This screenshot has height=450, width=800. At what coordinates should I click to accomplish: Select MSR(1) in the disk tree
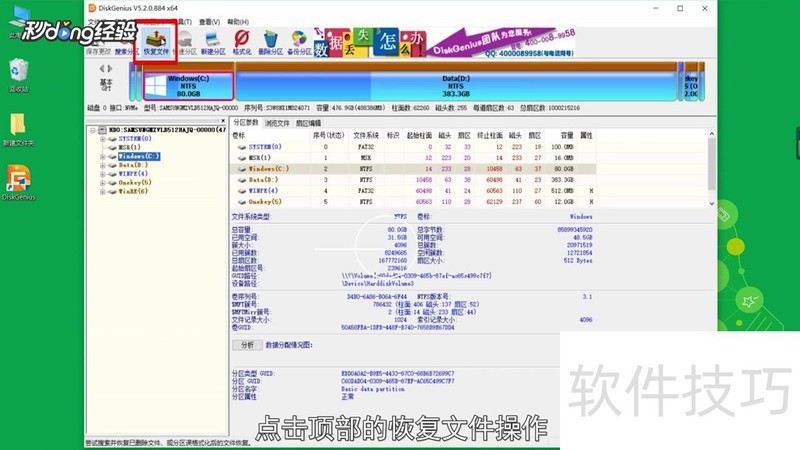129,147
